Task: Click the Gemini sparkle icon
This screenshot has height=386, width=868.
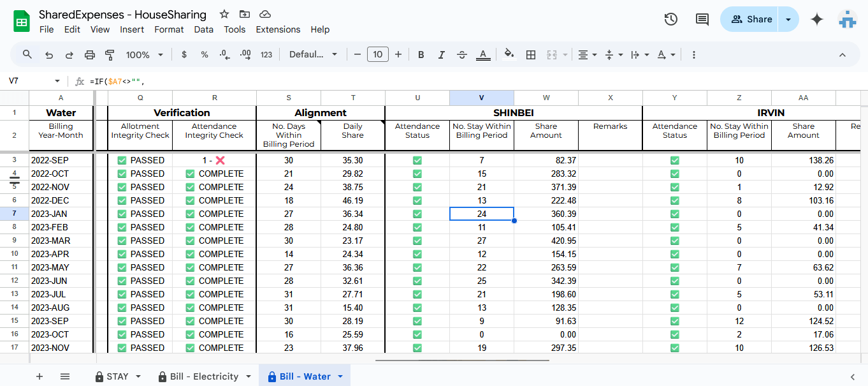Action: click(x=816, y=19)
